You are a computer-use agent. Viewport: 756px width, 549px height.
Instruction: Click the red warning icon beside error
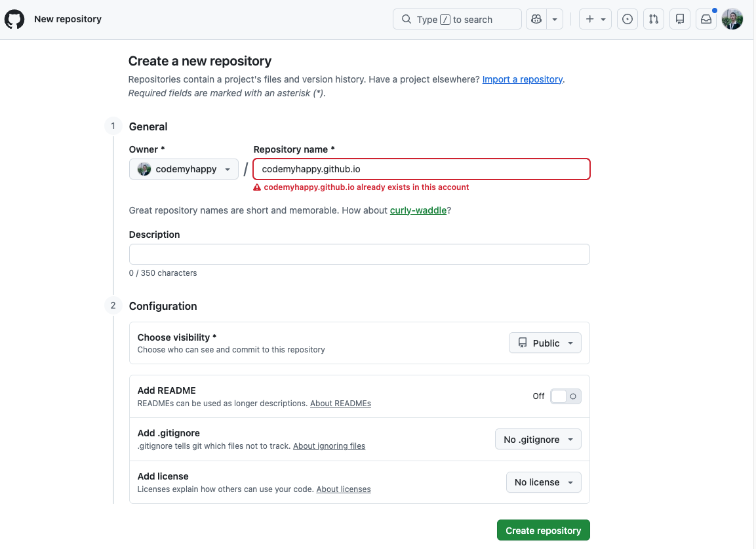(x=257, y=187)
